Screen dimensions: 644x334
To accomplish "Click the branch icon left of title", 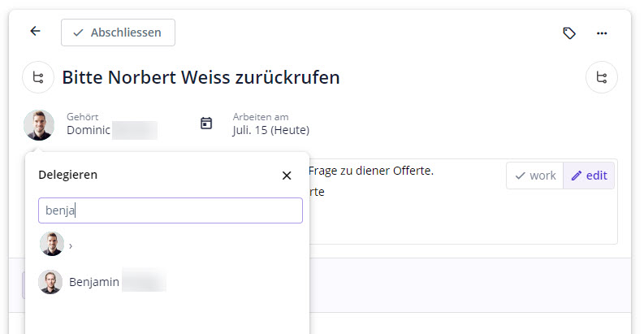I will click(x=38, y=78).
